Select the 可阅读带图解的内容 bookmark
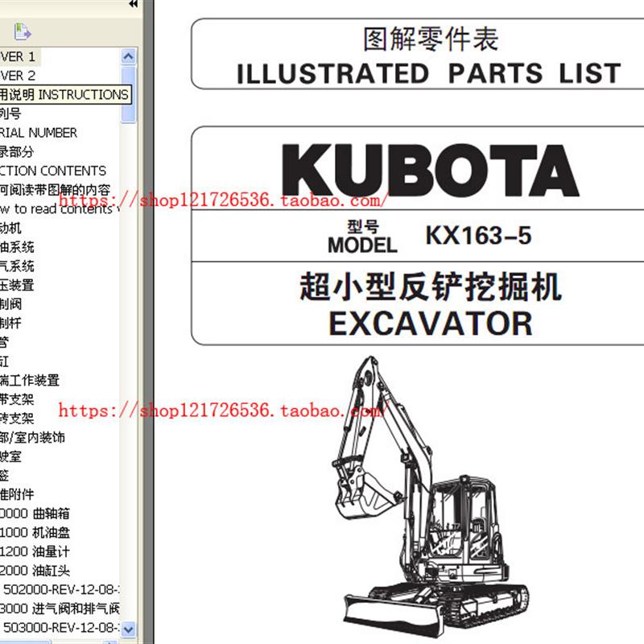 pos(56,190)
